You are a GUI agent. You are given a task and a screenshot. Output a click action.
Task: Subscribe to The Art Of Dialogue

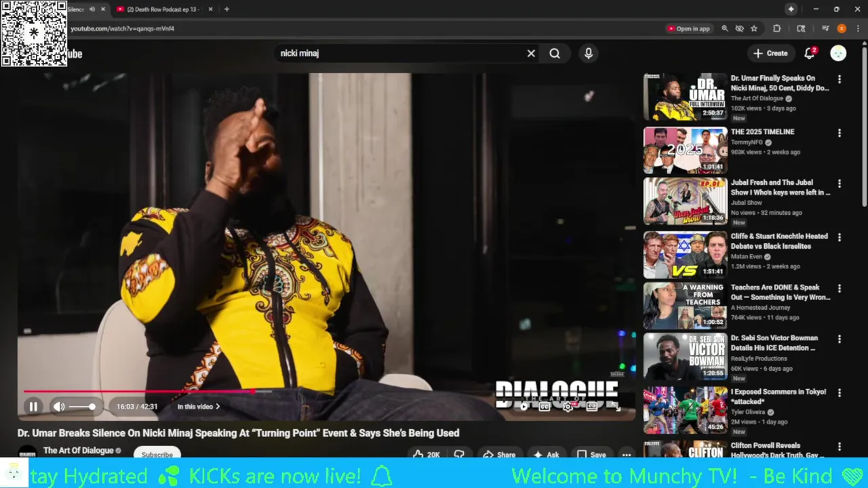click(157, 454)
